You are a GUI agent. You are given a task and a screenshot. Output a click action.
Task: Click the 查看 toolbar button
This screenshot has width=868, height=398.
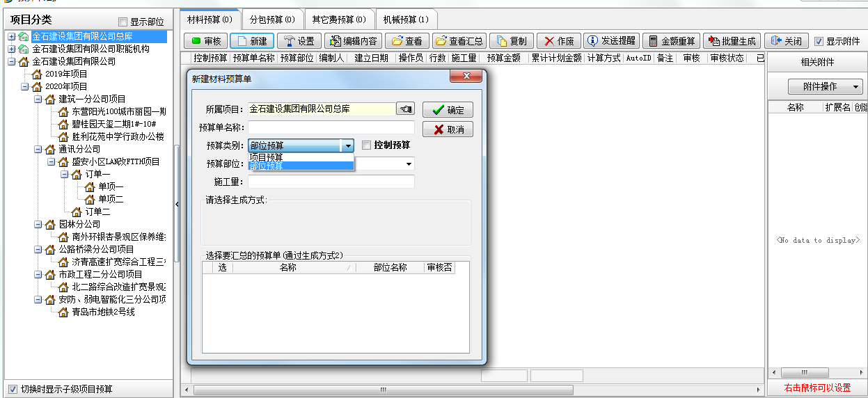407,41
